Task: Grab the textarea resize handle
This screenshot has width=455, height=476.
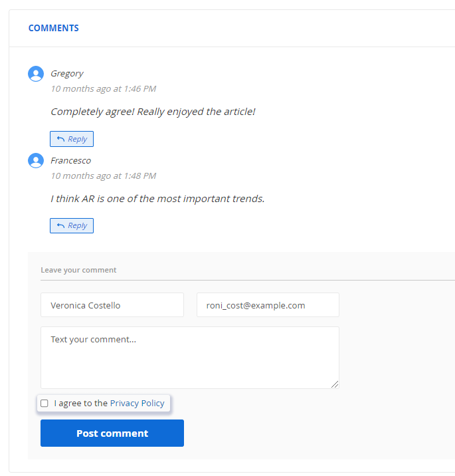Action: coord(335,384)
